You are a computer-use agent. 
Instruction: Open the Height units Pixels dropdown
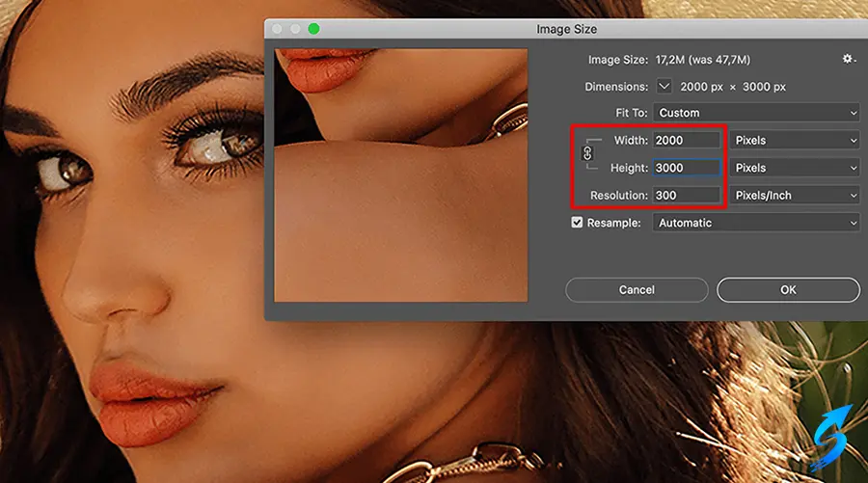pos(794,168)
